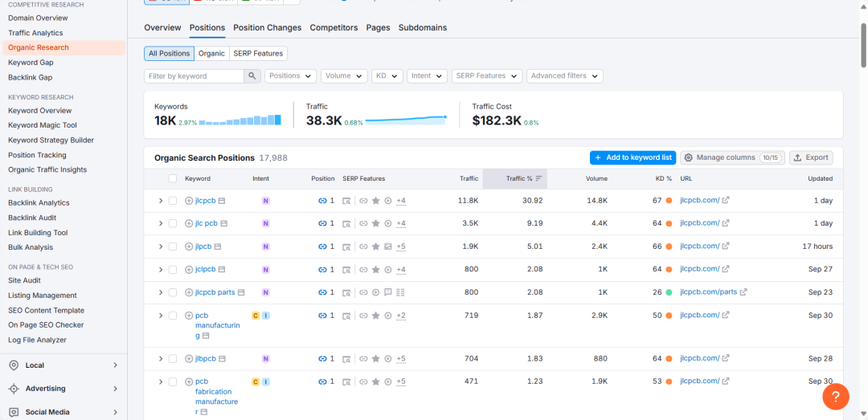Click link position icon in jlbpcb row

tap(323, 359)
